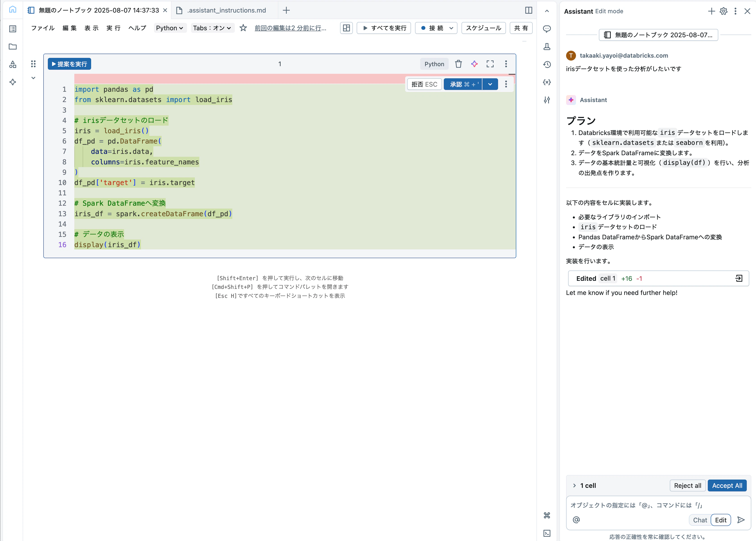Open the ファイル menu
The width and height of the screenshot is (756, 541).
(x=43, y=28)
